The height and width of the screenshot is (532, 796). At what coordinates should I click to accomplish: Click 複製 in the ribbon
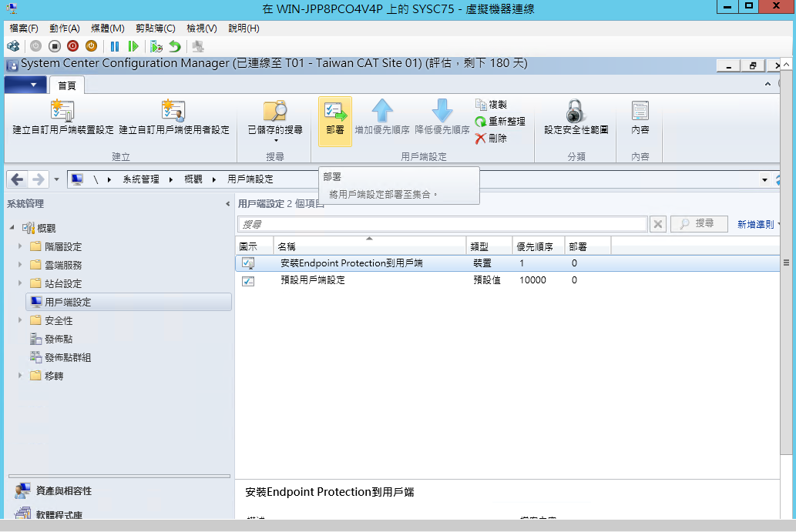(491, 105)
